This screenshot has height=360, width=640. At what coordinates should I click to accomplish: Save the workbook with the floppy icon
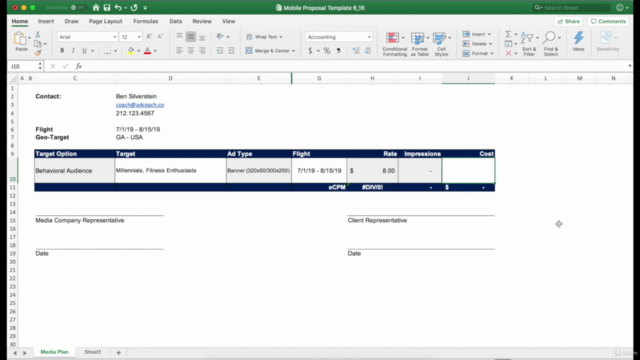click(x=107, y=7)
